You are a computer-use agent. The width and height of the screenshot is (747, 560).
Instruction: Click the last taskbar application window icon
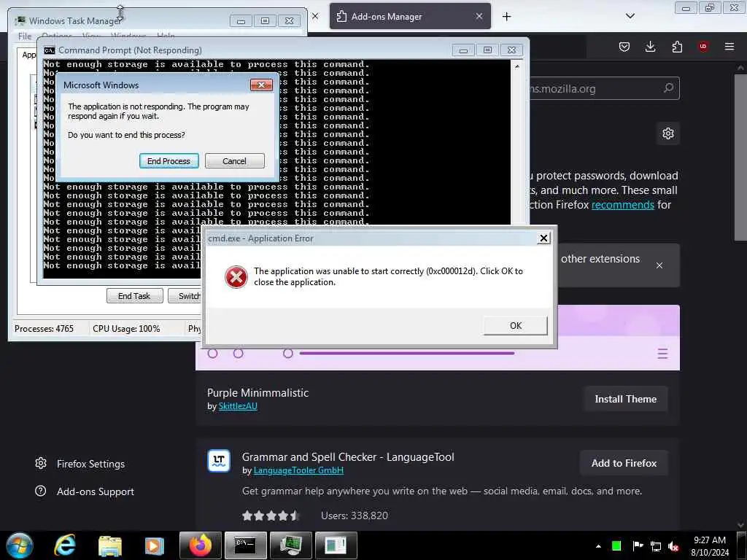pos(336,545)
